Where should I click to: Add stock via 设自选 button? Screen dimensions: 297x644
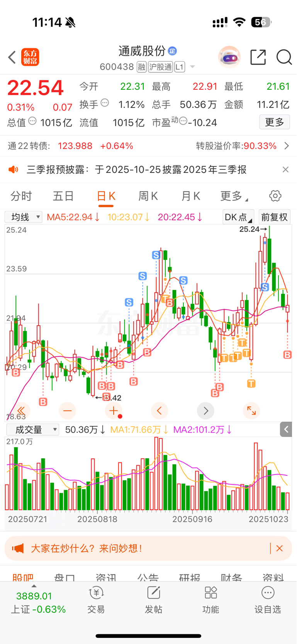click(268, 600)
